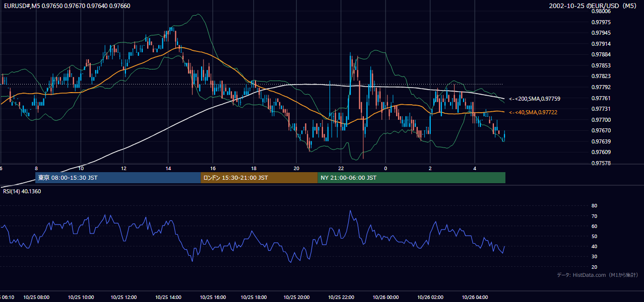The width and height of the screenshot is (644, 302).
Task: Click the 0.97578 price axis value
Action: (601, 163)
